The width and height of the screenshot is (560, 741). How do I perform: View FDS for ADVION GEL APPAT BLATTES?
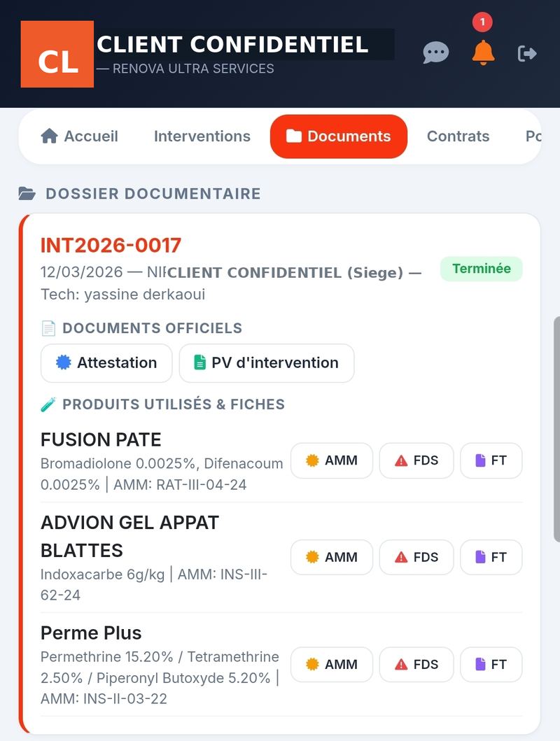[x=416, y=557]
